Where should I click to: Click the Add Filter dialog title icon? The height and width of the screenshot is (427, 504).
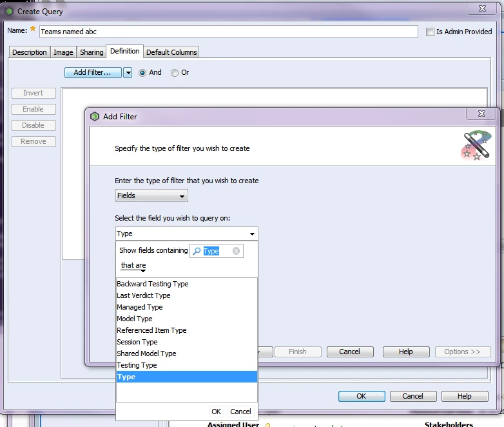(95, 117)
